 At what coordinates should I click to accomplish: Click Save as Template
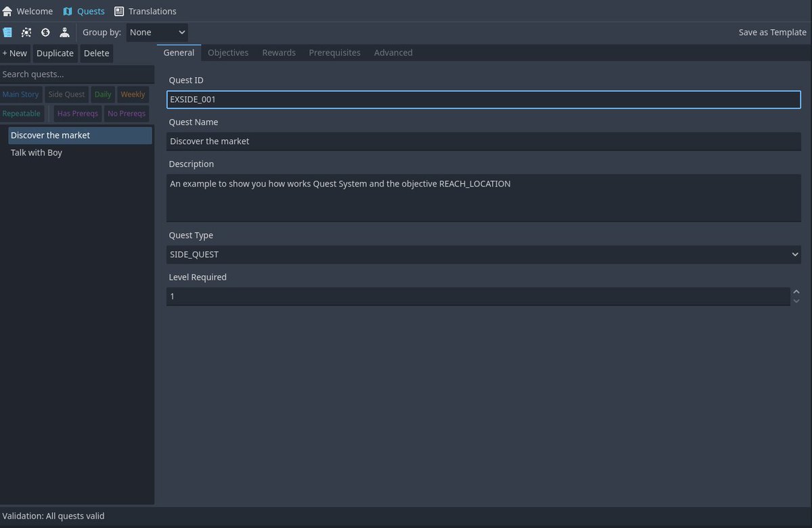pos(772,32)
